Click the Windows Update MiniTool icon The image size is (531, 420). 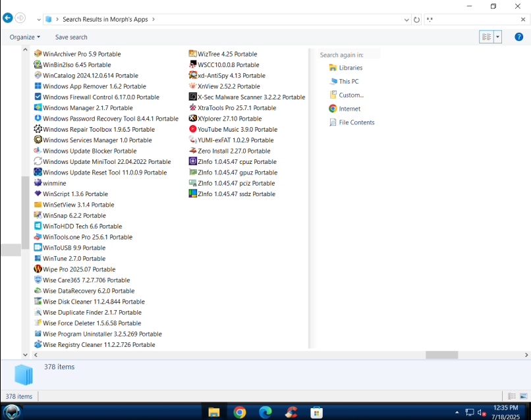[38, 161]
